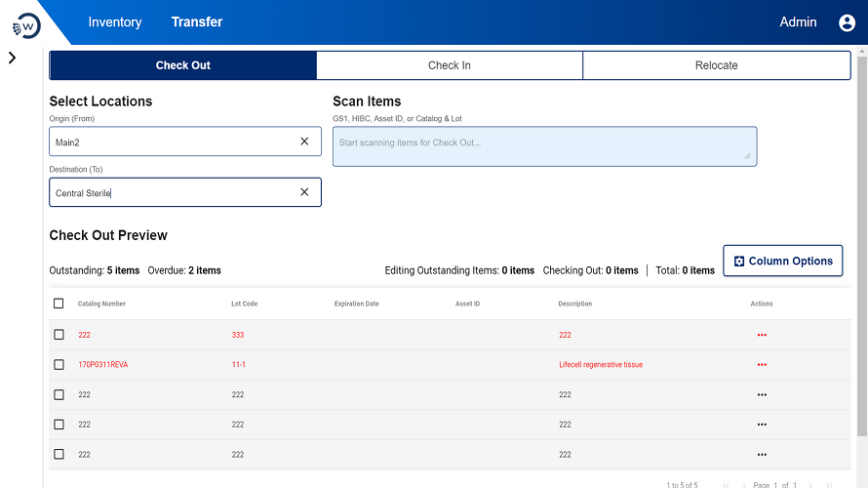Viewport: 868px width, 488px height.
Task: Open actions menu for Lifecell regenerative tissue
Action: click(762, 365)
